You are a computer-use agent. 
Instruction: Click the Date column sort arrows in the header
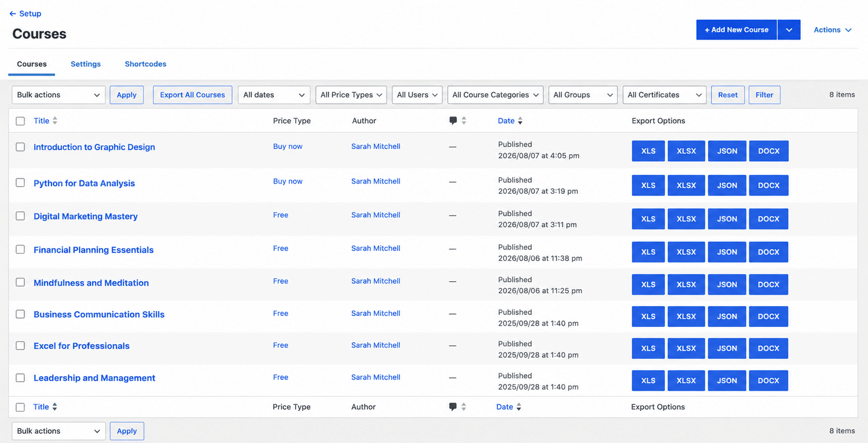point(520,121)
